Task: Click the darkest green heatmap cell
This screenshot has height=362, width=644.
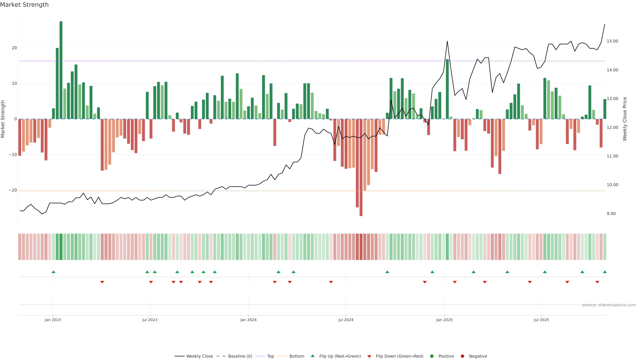Action: tap(61, 247)
